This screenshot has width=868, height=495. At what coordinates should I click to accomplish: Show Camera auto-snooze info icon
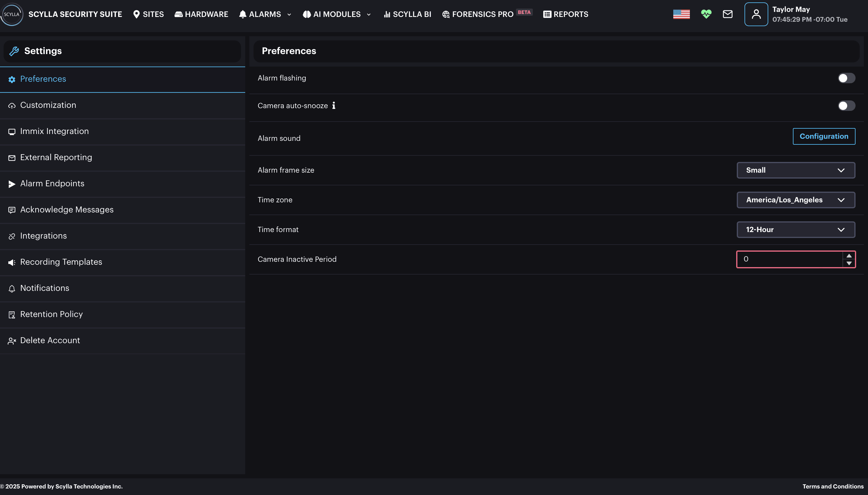point(334,105)
